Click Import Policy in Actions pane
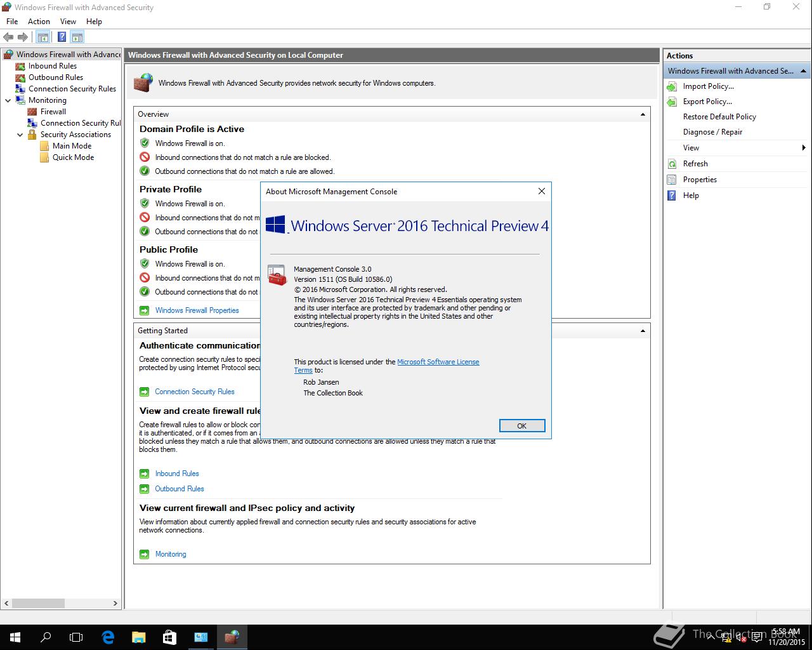The height and width of the screenshot is (650, 812). coord(708,86)
